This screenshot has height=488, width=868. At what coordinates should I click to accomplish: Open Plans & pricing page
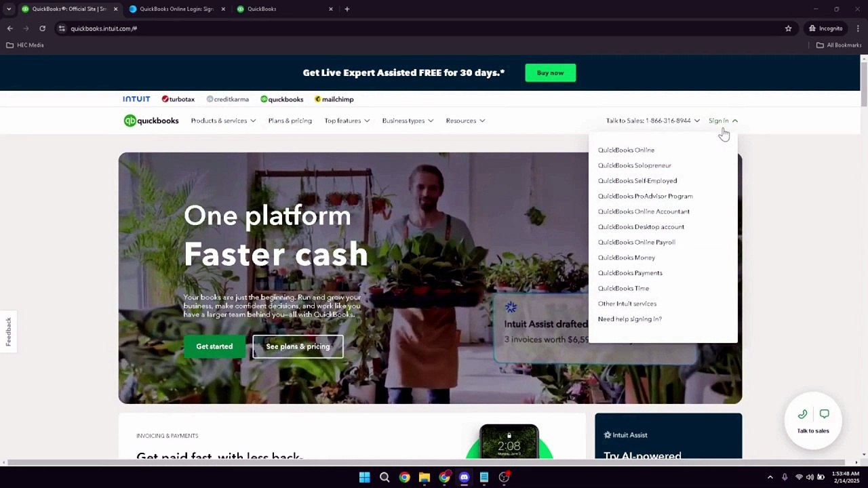click(x=290, y=121)
